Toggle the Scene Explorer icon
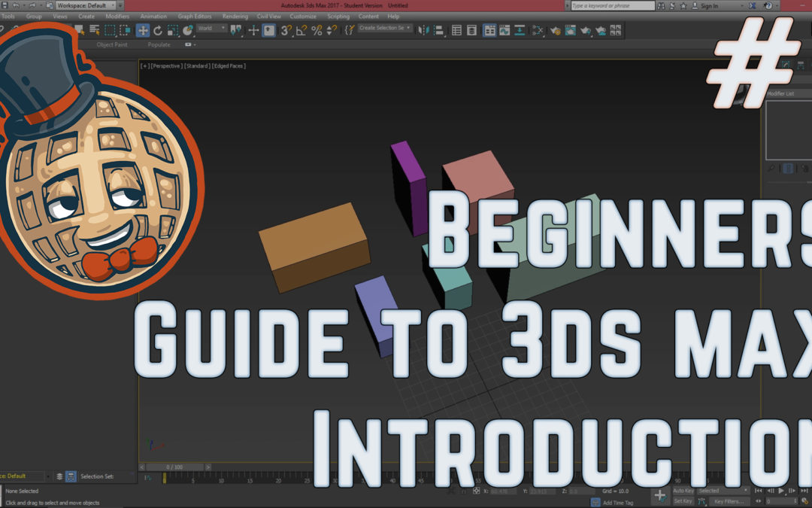Screen dimensions: 812x508 [457, 30]
